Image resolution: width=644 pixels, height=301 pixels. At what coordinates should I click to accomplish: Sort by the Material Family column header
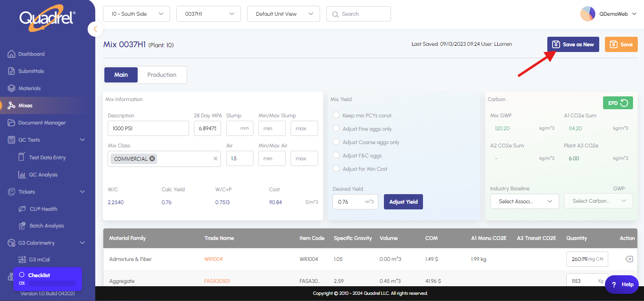128,238
